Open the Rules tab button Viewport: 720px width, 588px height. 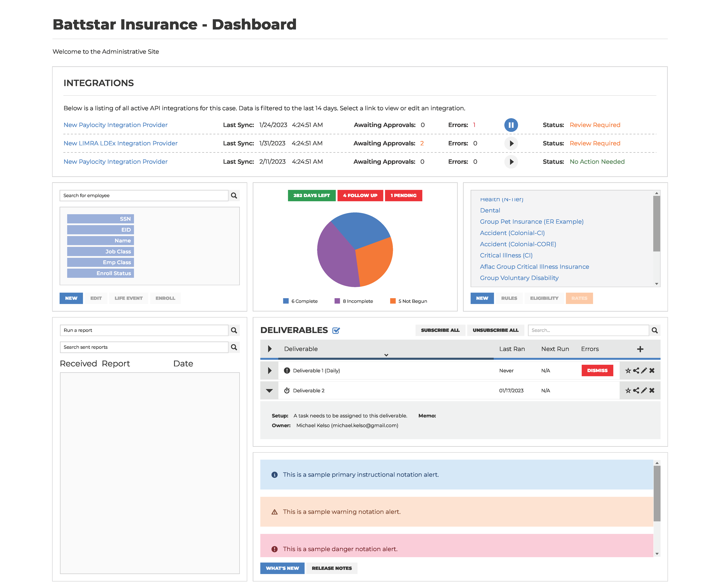[509, 298]
